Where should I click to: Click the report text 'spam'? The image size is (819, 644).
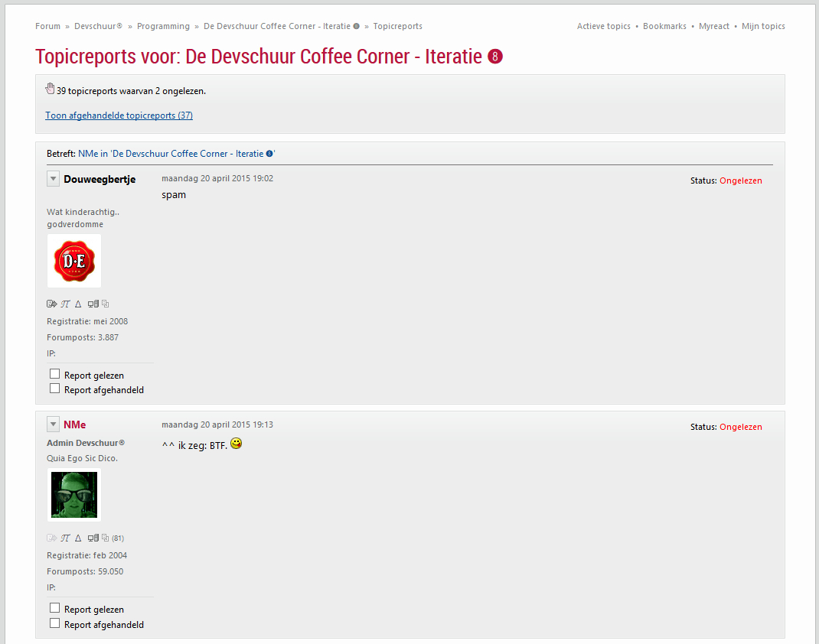pos(174,195)
